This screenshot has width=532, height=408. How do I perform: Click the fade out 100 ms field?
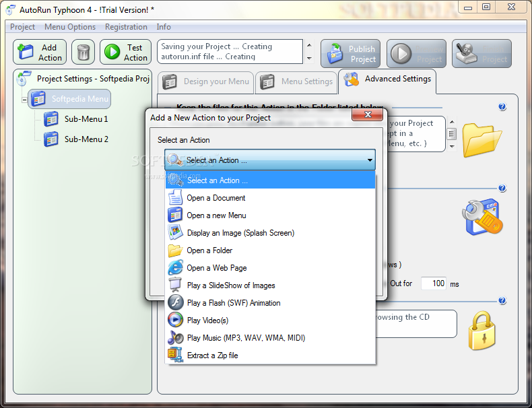tap(434, 283)
